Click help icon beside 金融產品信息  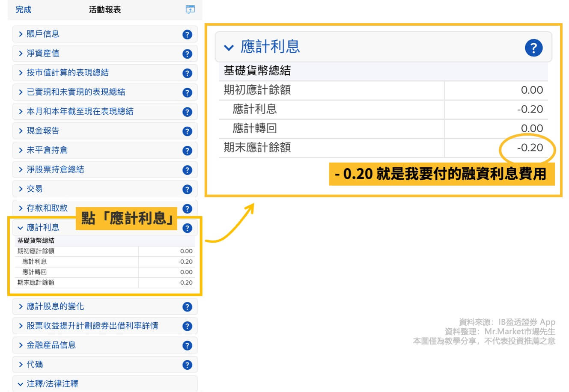click(187, 345)
